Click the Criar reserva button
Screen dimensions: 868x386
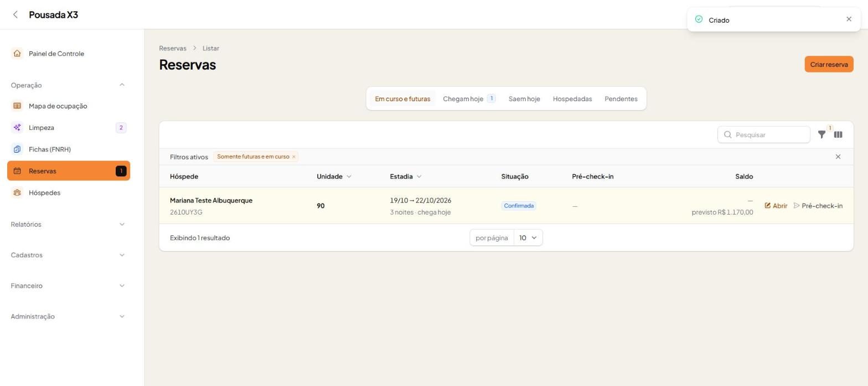pyautogui.click(x=829, y=64)
